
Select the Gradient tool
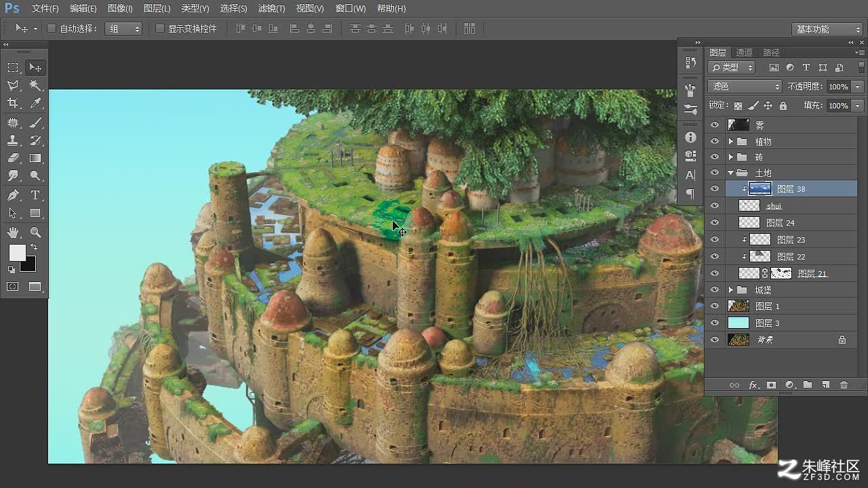point(35,158)
